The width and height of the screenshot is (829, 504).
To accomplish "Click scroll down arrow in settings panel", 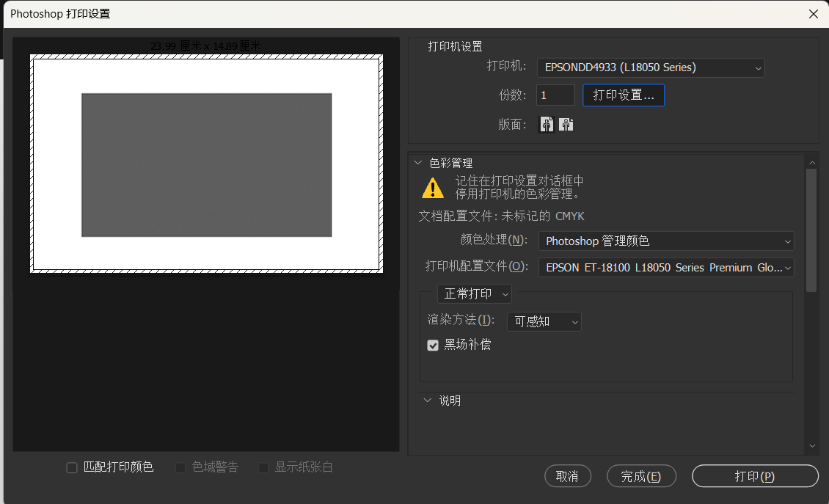I will point(811,445).
